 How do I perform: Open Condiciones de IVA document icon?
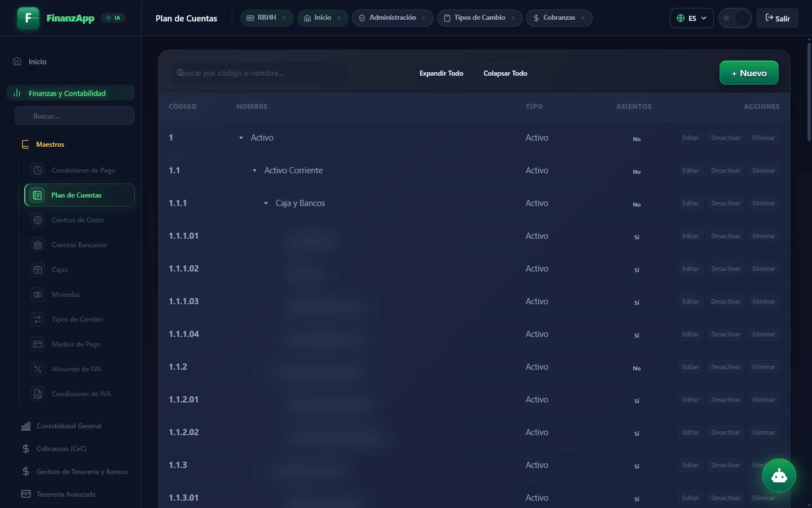coord(38,393)
